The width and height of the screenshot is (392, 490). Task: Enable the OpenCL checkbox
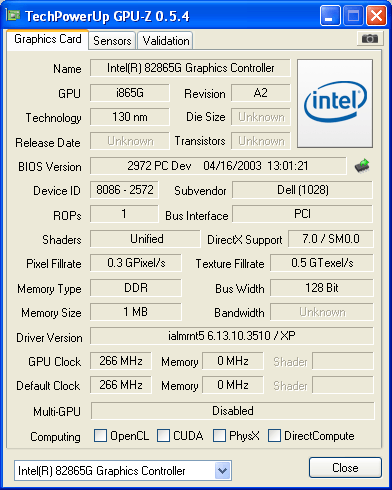tap(100, 435)
